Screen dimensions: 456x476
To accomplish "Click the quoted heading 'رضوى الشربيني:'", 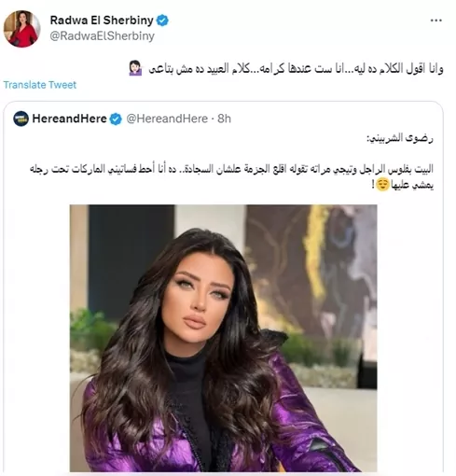I will pos(400,138).
